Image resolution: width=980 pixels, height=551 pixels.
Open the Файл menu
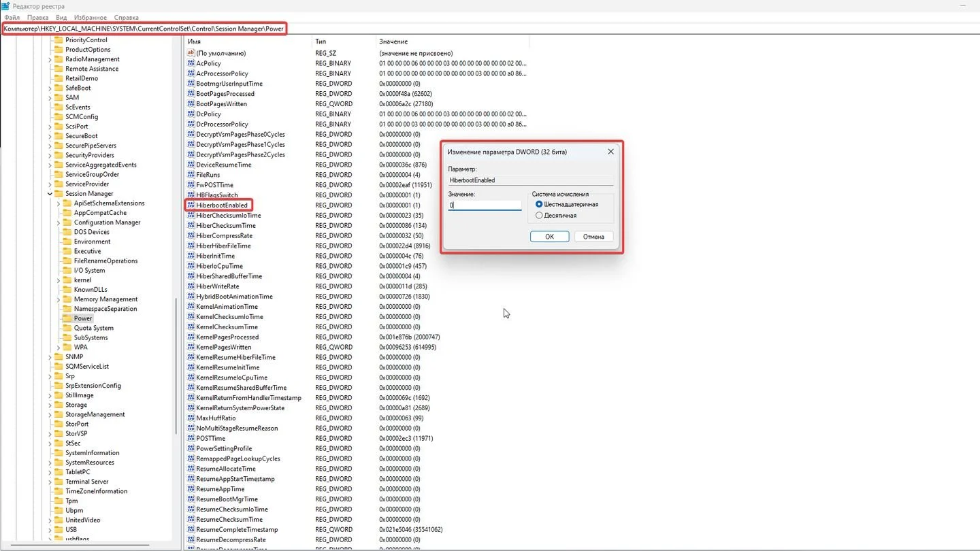point(12,18)
